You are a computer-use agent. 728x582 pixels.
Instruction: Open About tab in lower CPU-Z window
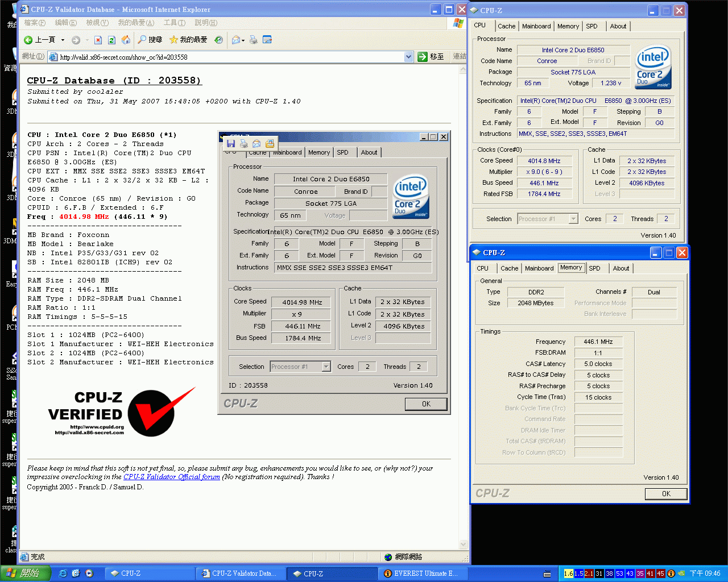pyautogui.click(x=621, y=268)
